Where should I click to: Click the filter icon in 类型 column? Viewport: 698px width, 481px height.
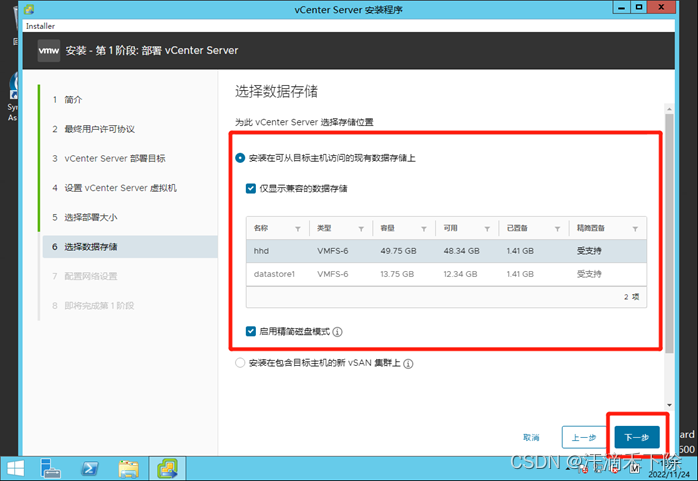tap(361, 229)
